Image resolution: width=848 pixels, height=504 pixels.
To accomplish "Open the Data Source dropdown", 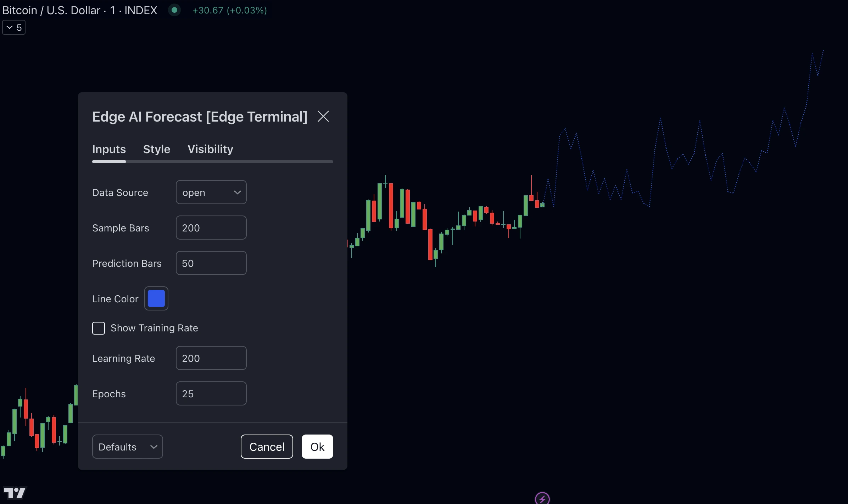I will coord(211,192).
